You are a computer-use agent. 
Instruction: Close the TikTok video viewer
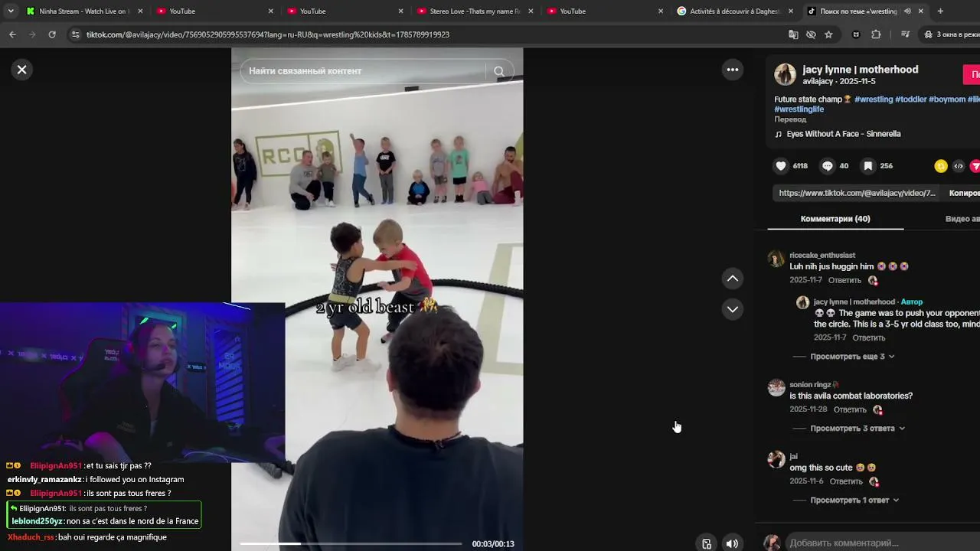pos(21,70)
